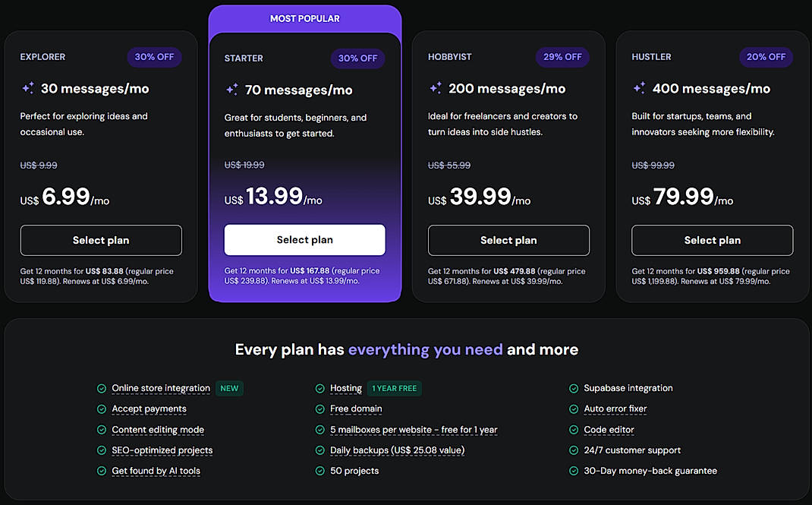Click the MOST POPULAR banner above Starter
812x505 pixels.
point(304,17)
